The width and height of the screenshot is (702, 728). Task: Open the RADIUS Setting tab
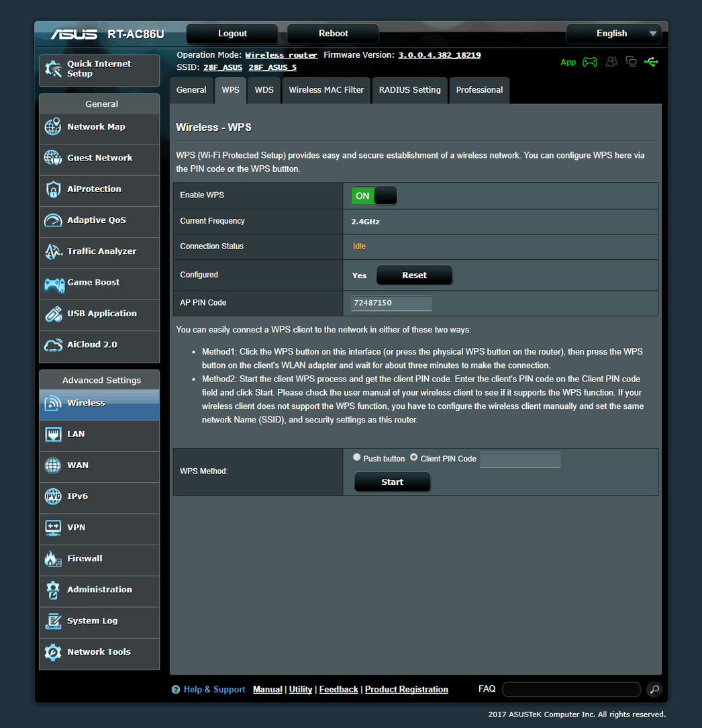point(409,90)
